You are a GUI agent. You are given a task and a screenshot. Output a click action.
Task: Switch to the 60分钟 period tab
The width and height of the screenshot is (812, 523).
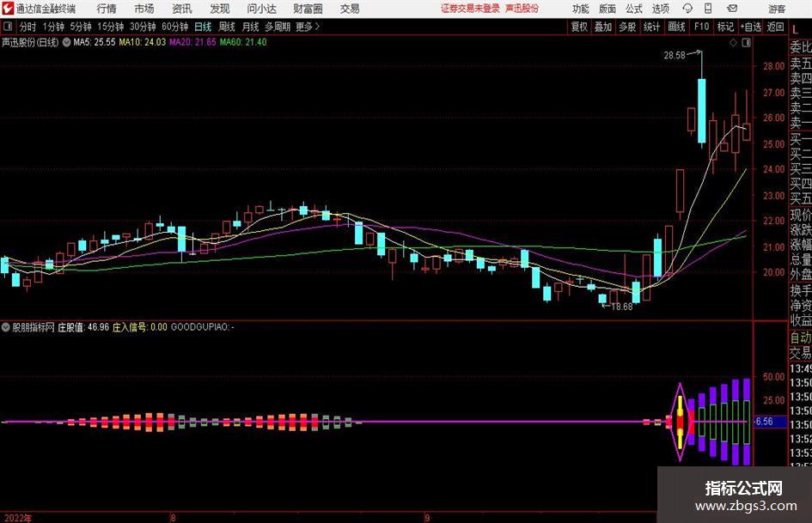click(175, 27)
